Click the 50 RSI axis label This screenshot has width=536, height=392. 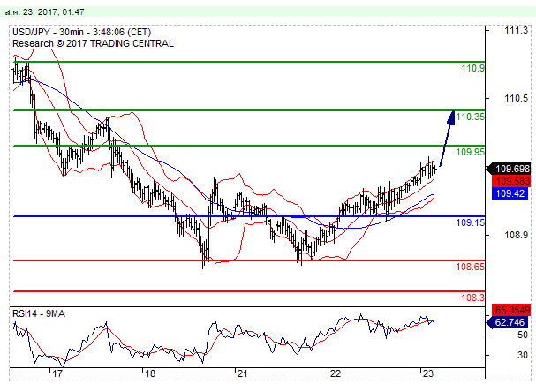(x=523, y=335)
